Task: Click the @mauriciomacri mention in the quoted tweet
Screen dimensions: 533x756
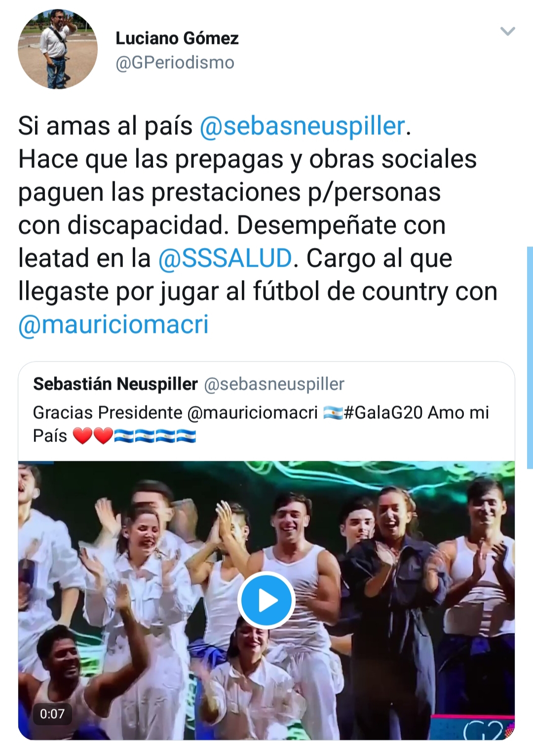Action: click(253, 412)
